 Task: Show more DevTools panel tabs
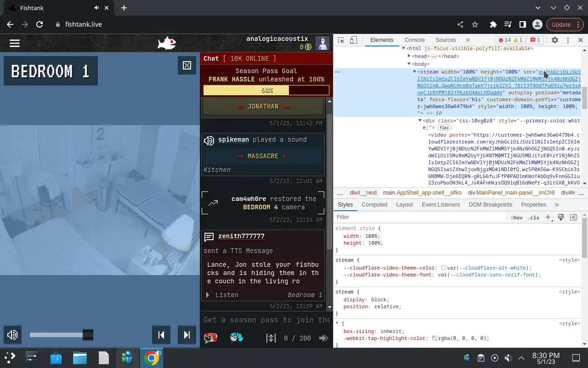pyautogui.click(x=468, y=40)
